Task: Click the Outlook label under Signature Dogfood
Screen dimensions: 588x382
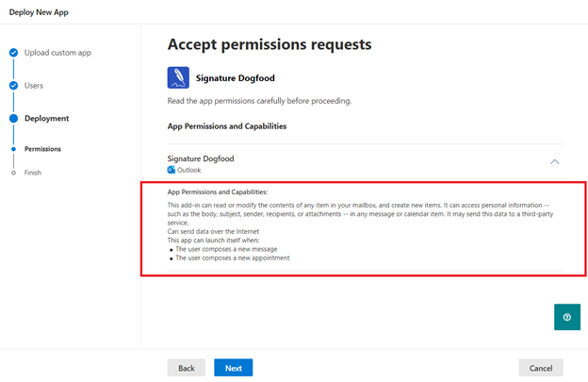Action: coord(189,170)
